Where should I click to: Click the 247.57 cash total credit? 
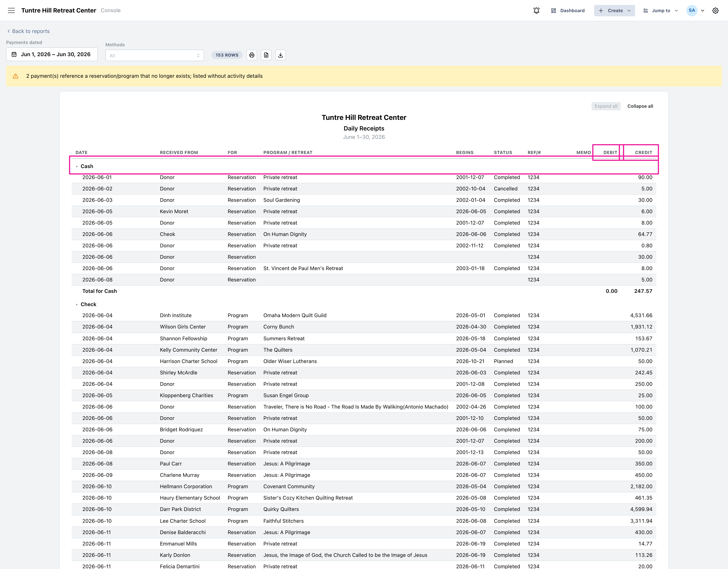click(643, 291)
